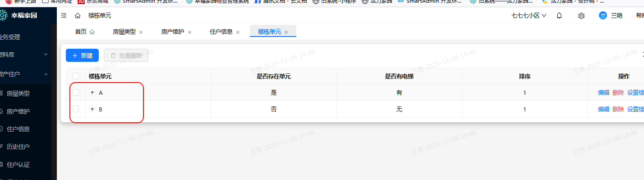
Task: Click 编辑 for row B
Action: point(603,109)
